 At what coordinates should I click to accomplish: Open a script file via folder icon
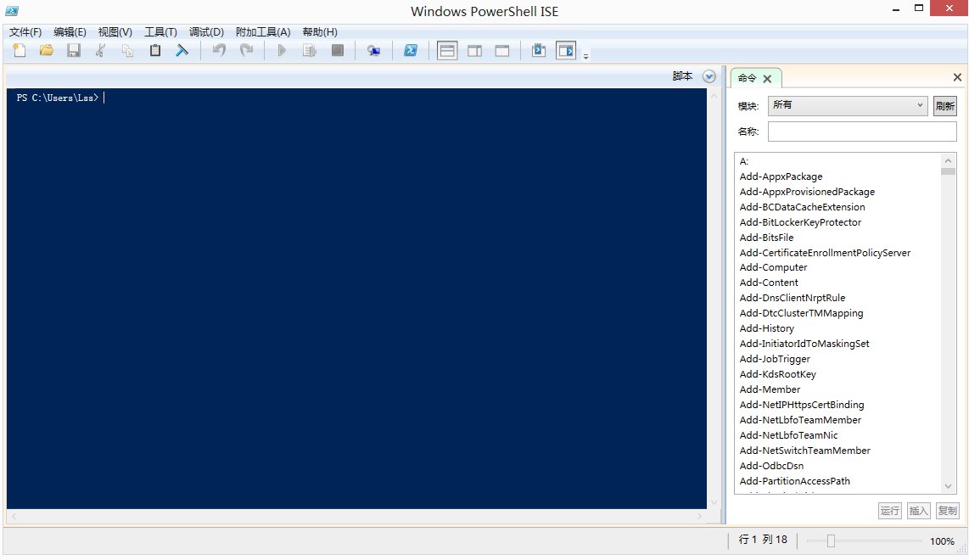pyautogui.click(x=47, y=51)
